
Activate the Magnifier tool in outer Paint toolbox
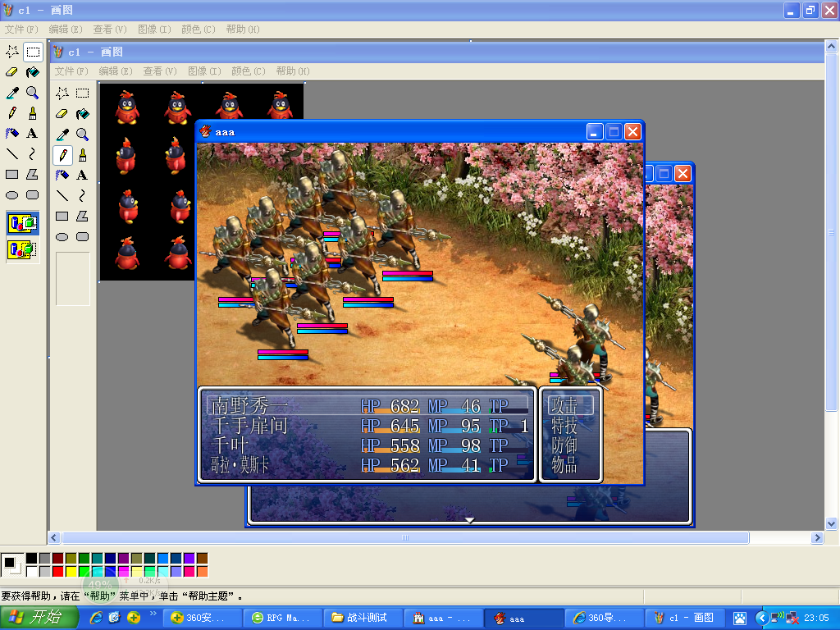pos(33,93)
